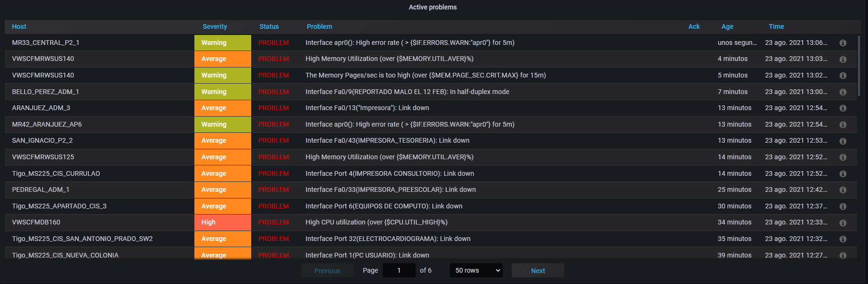Open info icon for Tigo_MS225_CIS_CURRULAO row

point(843,174)
